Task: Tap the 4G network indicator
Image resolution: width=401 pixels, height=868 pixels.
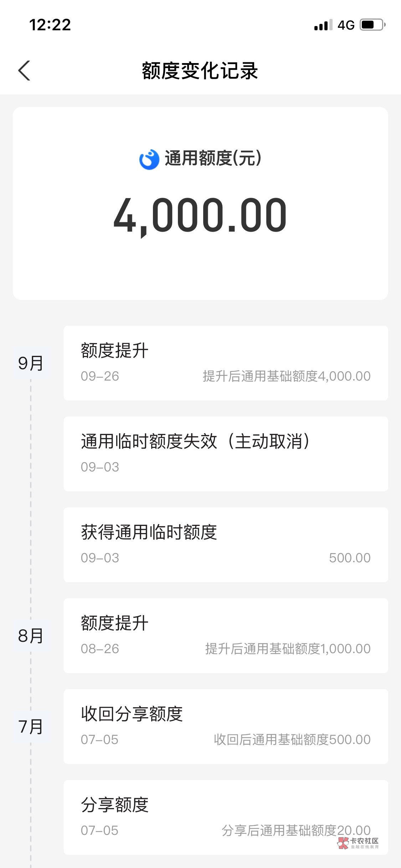Action: pos(346,25)
